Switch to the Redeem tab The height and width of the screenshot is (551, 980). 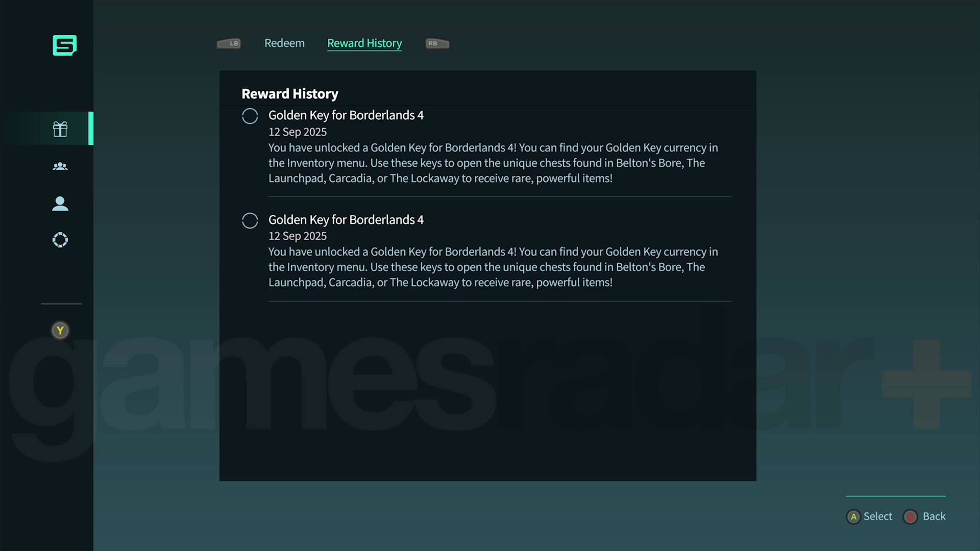(x=284, y=43)
